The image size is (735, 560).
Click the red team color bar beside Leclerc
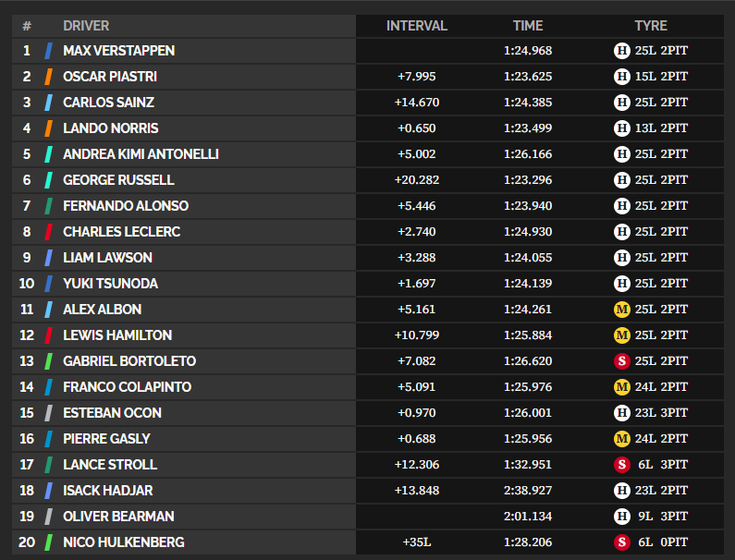[x=48, y=232]
